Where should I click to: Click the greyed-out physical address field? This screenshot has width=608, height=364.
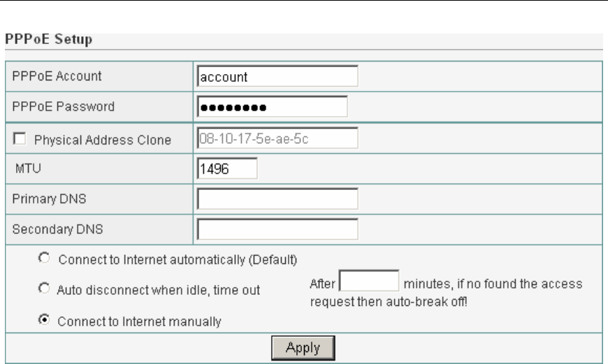click(x=277, y=138)
